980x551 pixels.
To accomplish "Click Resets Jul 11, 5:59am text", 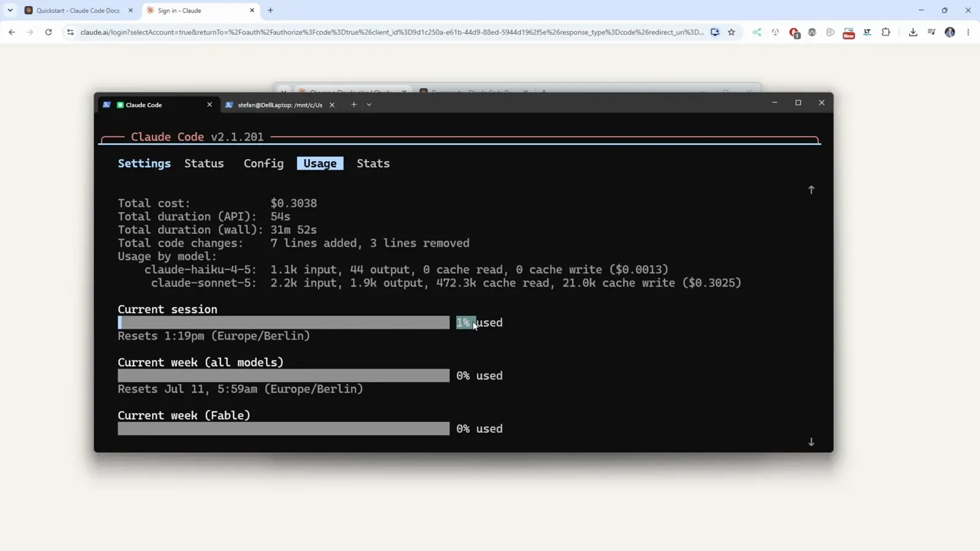I will [240, 389].
